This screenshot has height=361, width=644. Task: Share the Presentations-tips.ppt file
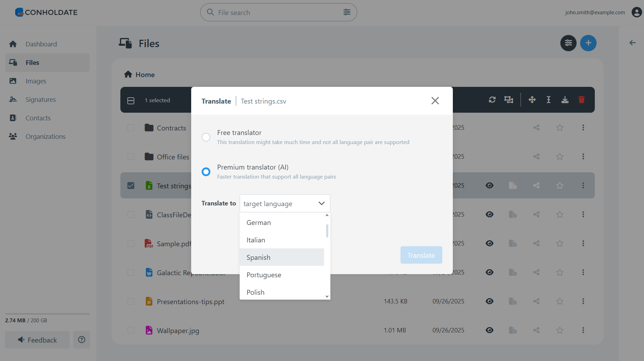pyautogui.click(x=536, y=301)
